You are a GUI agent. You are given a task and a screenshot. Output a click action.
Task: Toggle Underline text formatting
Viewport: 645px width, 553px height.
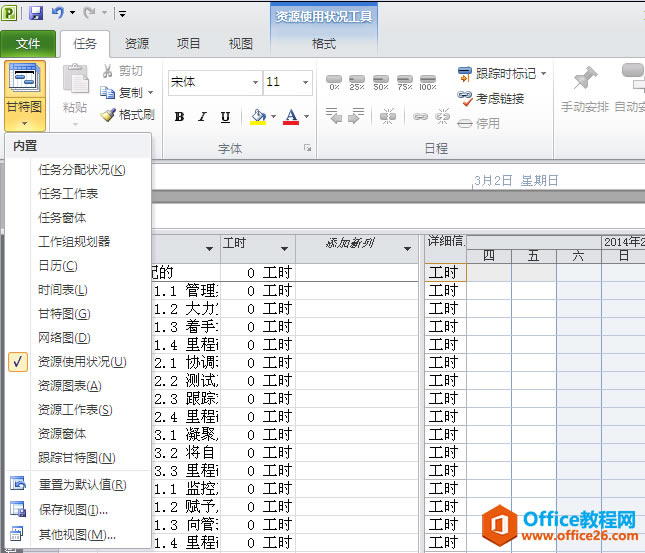tap(225, 117)
